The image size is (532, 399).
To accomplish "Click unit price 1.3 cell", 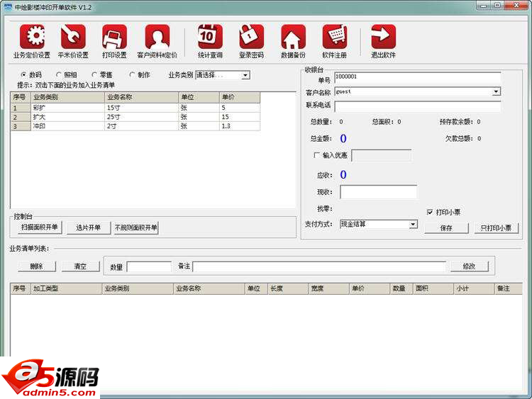I will click(x=240, y=126).
